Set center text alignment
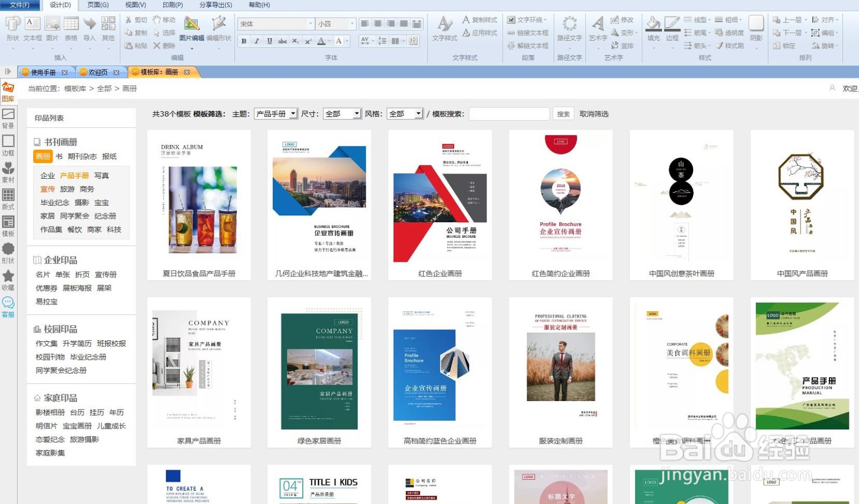Screen dimensions: 859x504 [378, 24]
